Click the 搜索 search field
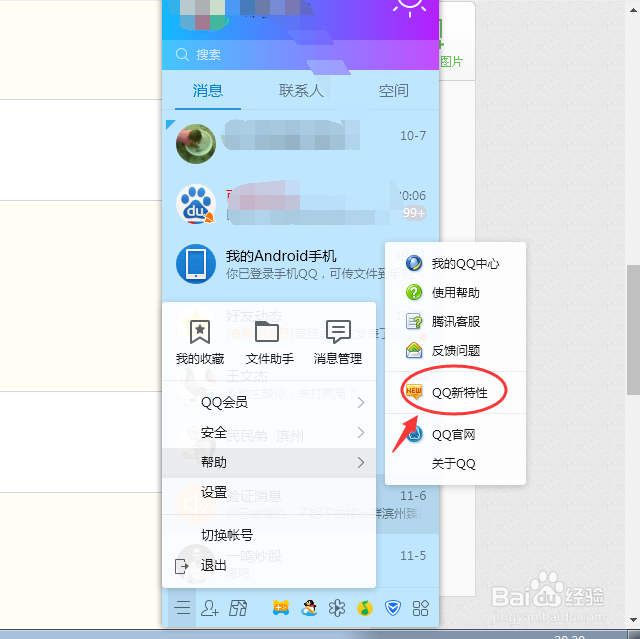640x639 pixels. [x=300, y=54]
